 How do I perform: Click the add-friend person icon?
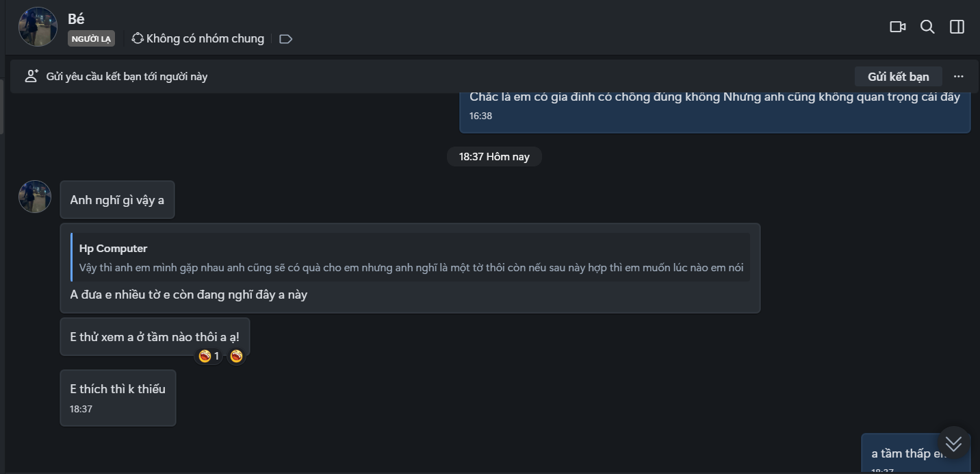pos(31,76)
